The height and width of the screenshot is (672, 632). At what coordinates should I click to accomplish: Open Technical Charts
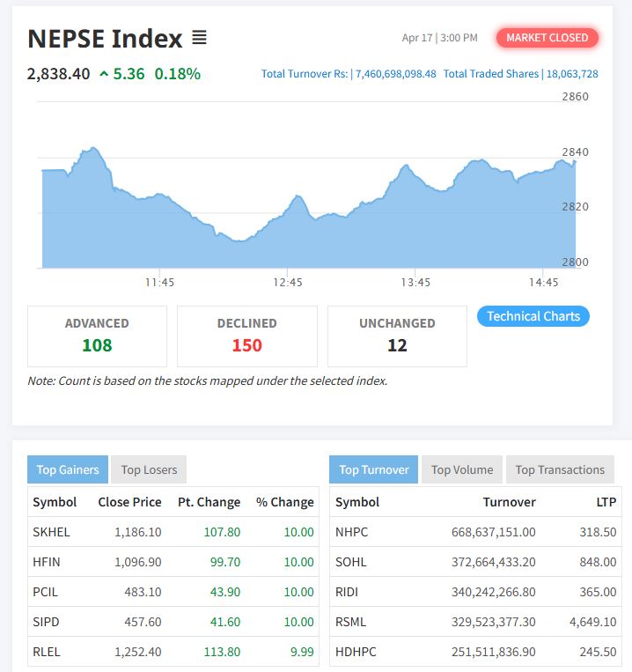point(533,316)
